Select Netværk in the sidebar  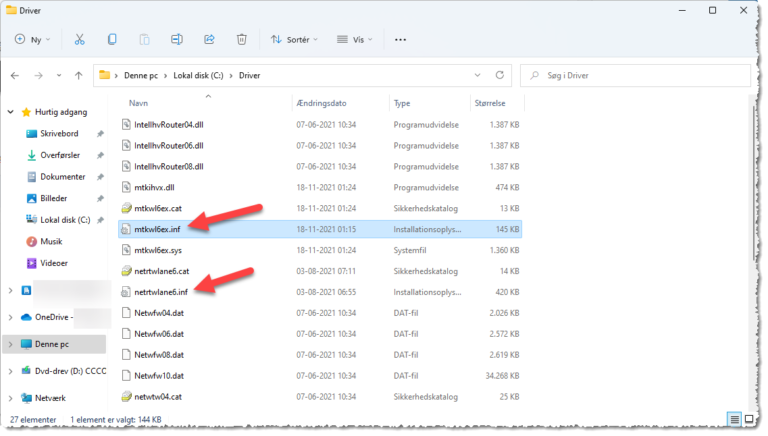point(50,398)
